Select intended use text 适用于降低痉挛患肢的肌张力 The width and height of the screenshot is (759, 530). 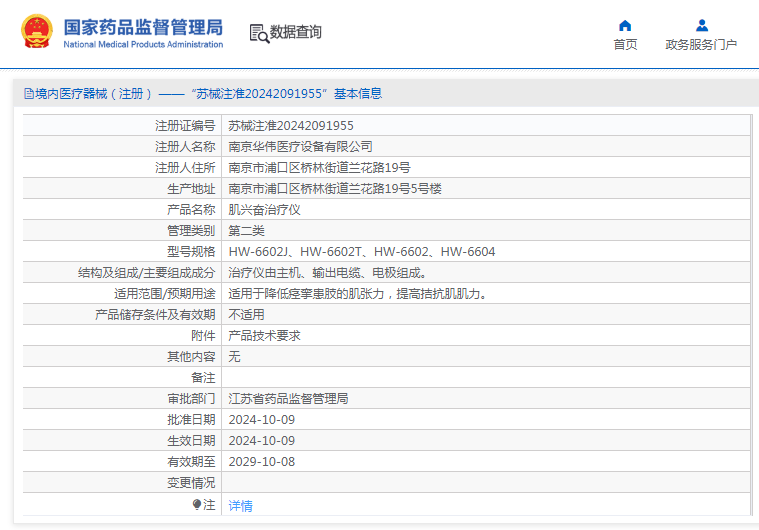(357, 294)
